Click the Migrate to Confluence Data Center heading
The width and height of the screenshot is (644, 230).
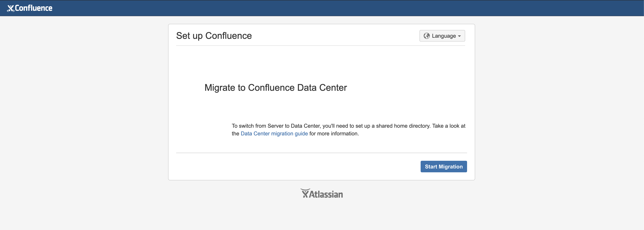click(276, 88)
